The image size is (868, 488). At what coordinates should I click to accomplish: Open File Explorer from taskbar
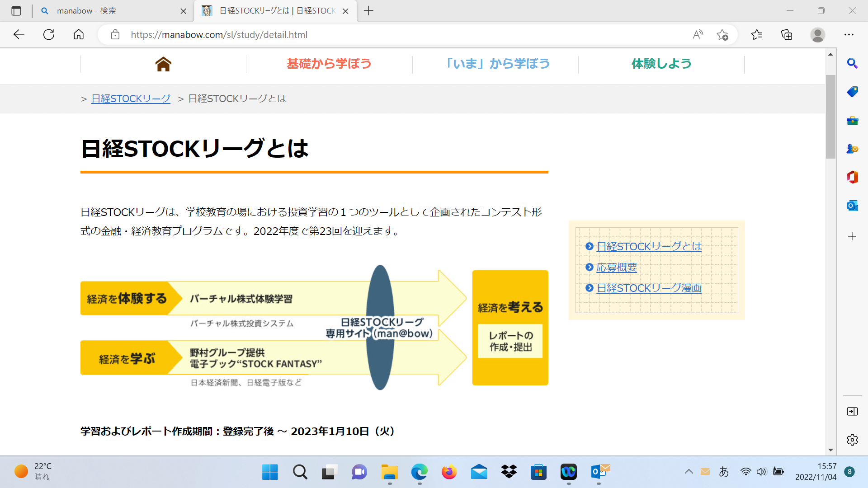[389, 472]
